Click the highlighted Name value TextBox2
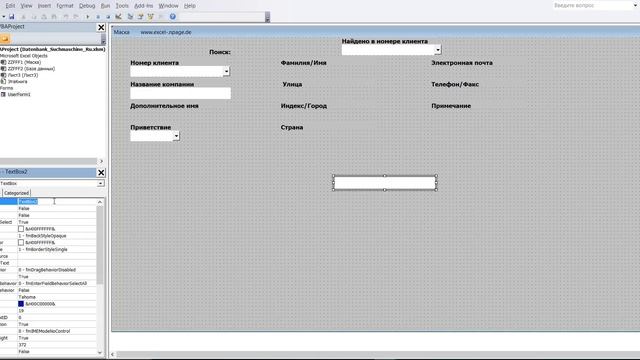 pyautogui.click(x=28, y=202)
